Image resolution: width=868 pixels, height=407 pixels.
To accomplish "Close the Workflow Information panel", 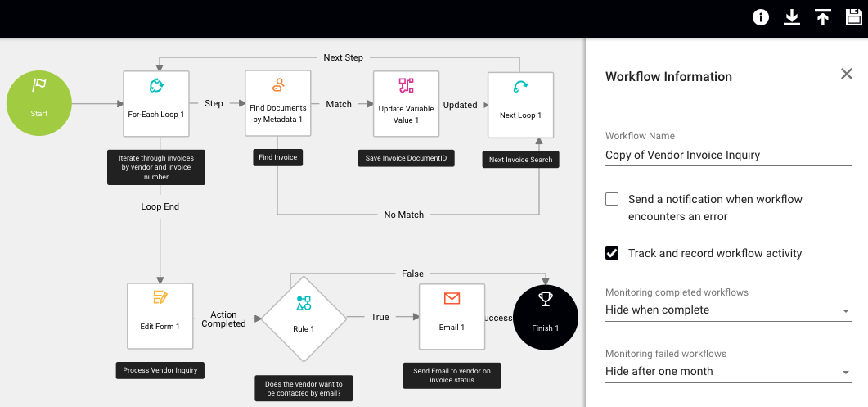I will [847, 75].
